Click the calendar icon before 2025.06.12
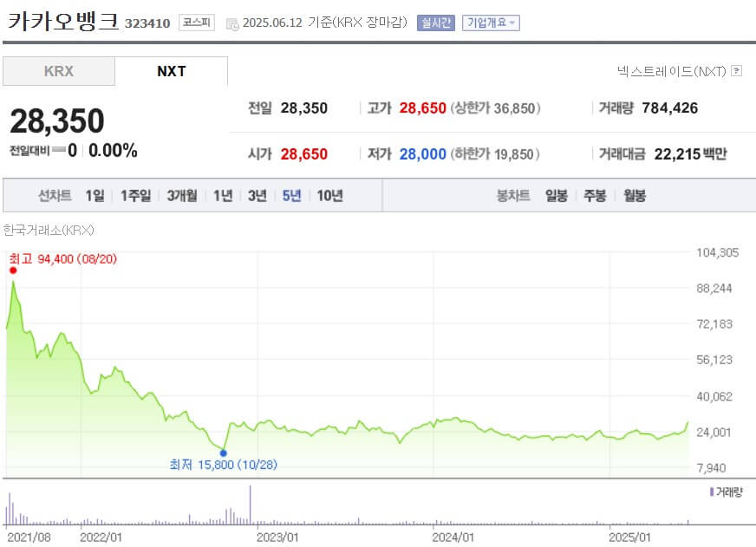Image resolution: width=756 pixels, height=547 pixels. pyautogui.click(x=232, y=24)
